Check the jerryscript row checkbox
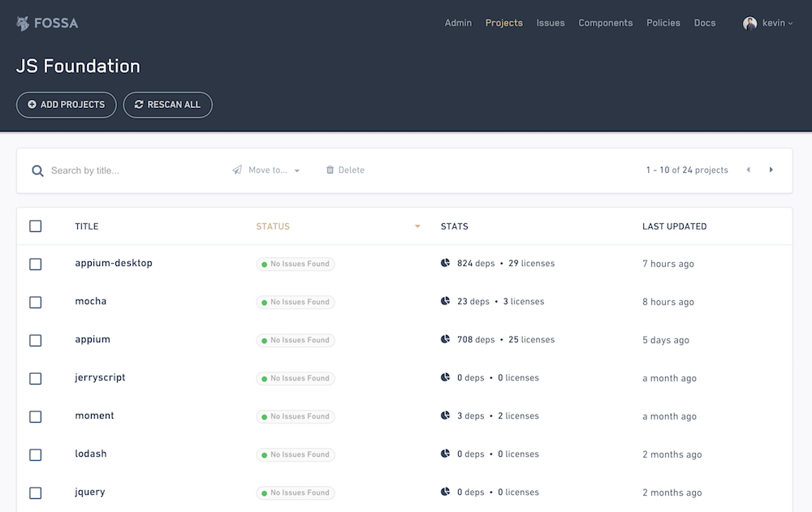812x512 pixels. (x=35, y=378)
